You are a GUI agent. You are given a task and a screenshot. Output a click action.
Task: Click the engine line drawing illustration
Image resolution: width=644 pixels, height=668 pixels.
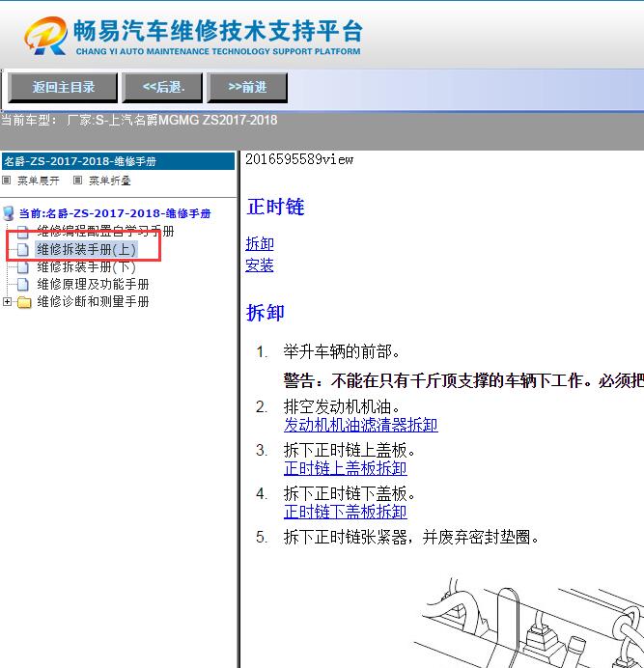(x=528, y=622)
